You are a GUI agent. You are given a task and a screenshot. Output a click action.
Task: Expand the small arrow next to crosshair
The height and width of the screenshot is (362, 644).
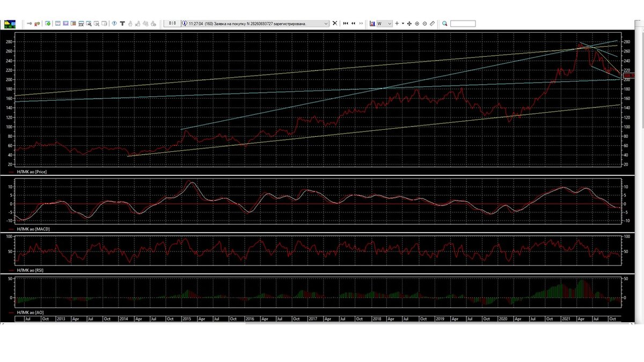[403, 24]
